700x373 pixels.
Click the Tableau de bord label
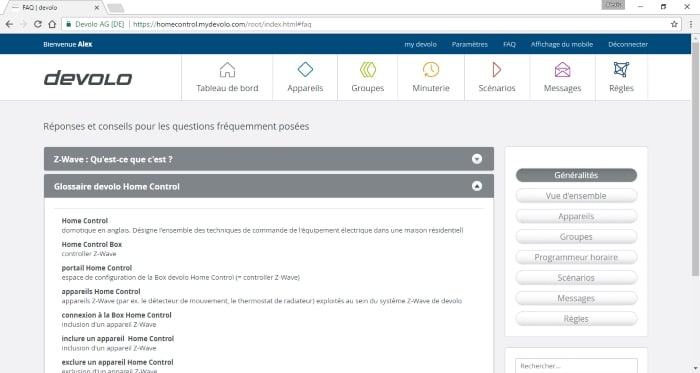click(x=227, y=88)
